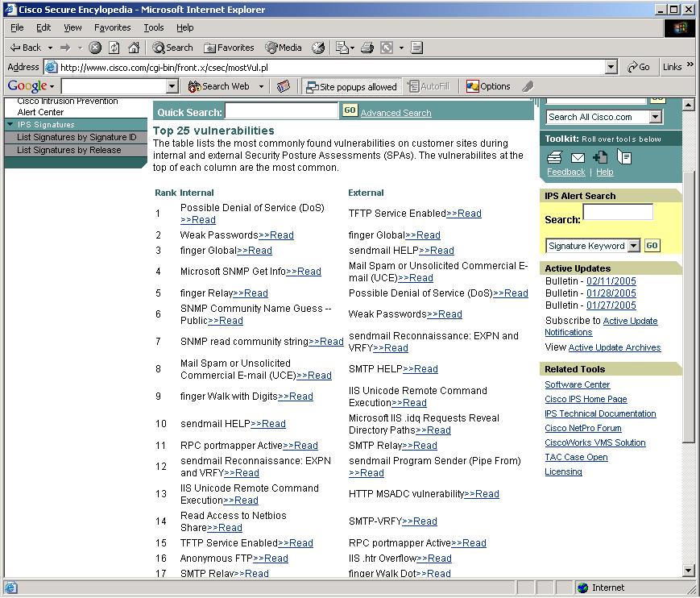The image size is (700, 598).
Task: Open AutoFill on the Google toolbar
Action: [x=429, y=86]
